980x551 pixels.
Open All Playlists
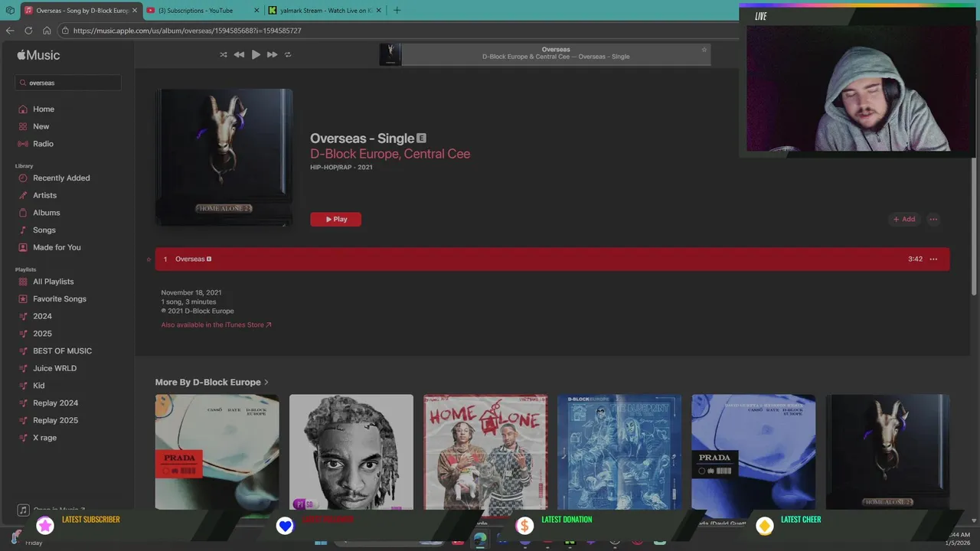(x=53, y=282)
